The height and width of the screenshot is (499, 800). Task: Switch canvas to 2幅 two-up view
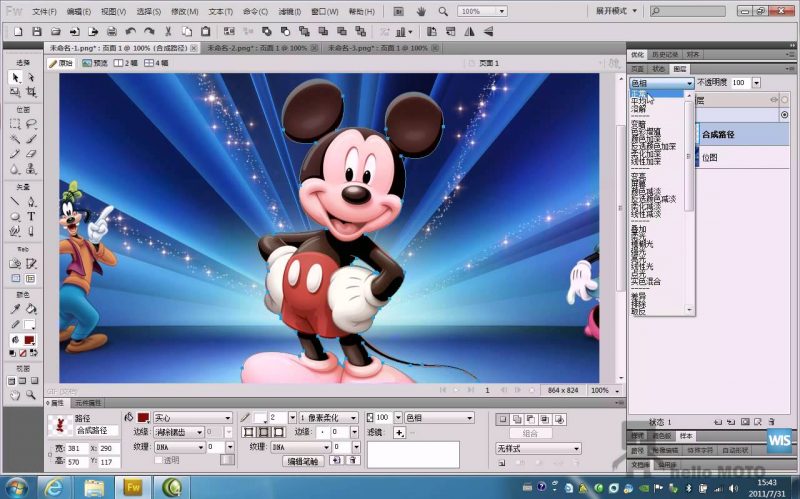(127, 62)
